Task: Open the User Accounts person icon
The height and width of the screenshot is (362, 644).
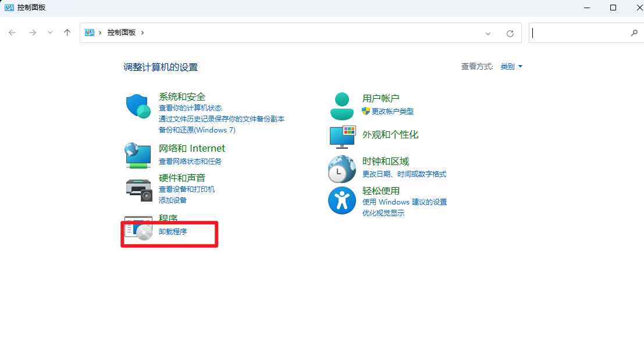Action: click(341, 106)
